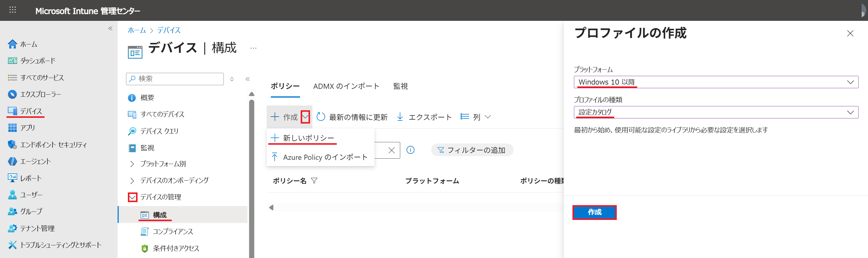Viewport: 868px width, 258px height.
Task: Open the 作成 dropdown arrow
Action: (x=305, y=117)
